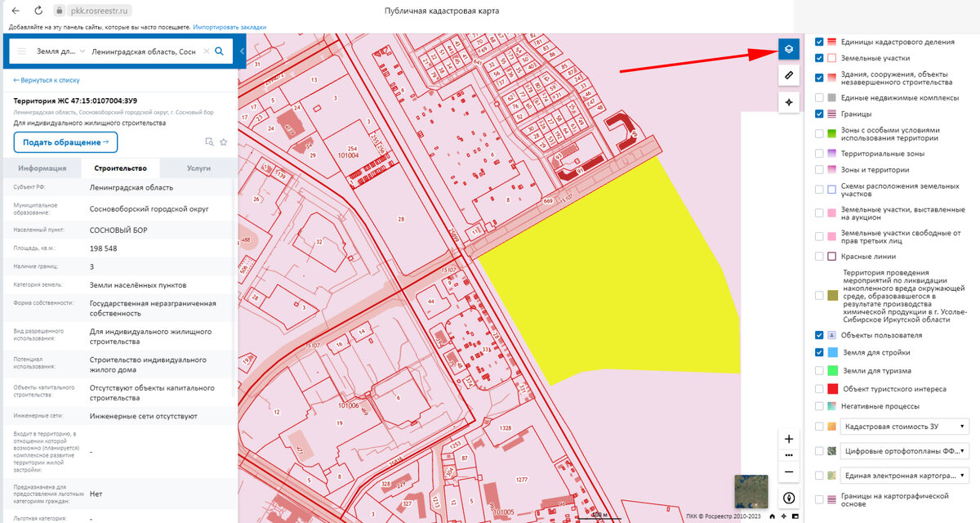
Task: Click the search magnifier icon
Action: tap(219, 51)
